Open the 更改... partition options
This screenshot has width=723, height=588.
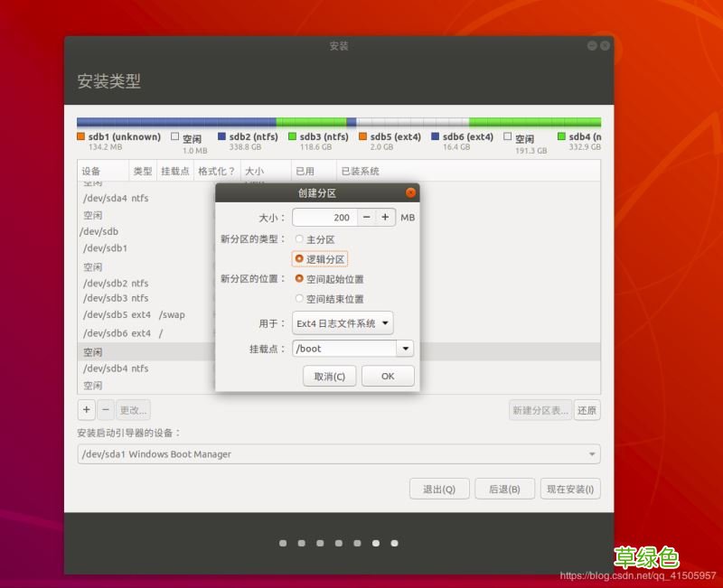pos(133,409)
